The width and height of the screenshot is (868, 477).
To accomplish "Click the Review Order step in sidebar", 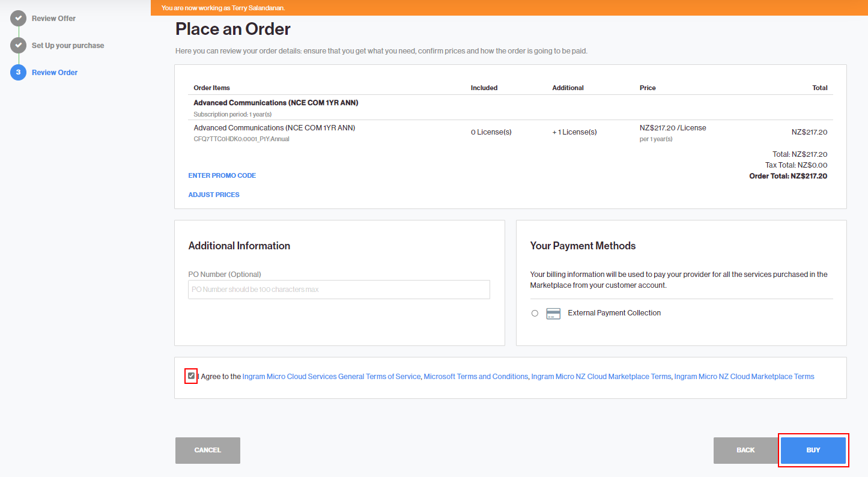I will click(x=55, y=72).
